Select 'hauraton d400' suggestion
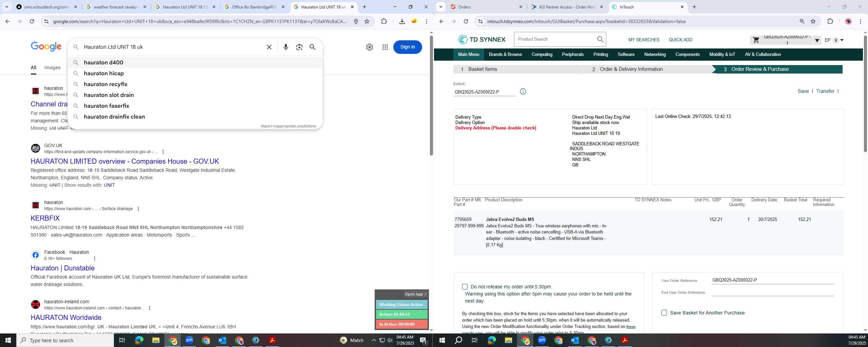 (195, 62)
